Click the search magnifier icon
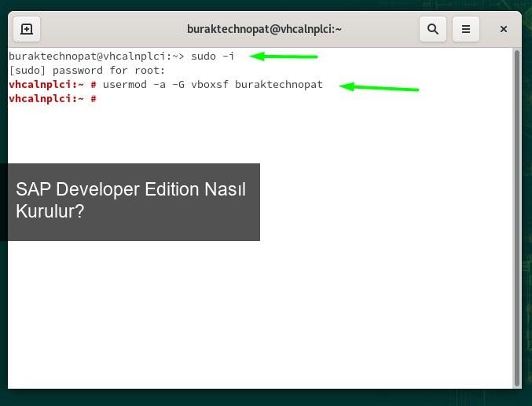This screenshot has height=406, width=532. click(432, 30)
